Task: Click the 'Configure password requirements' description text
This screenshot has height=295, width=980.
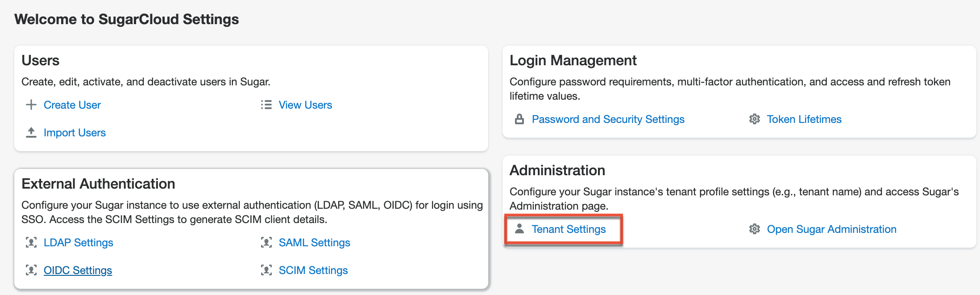Action: pos(730,89)
